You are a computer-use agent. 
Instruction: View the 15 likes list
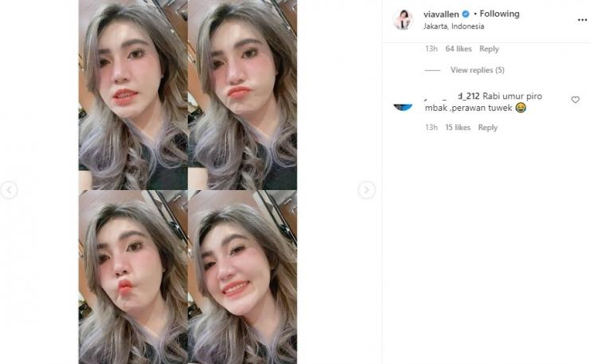[x=458, y=128]
